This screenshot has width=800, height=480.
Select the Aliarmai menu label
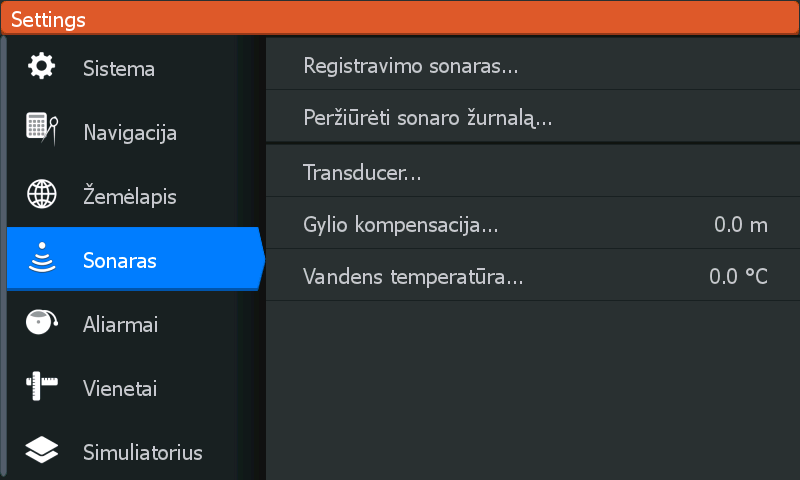(x=120, y=324)
